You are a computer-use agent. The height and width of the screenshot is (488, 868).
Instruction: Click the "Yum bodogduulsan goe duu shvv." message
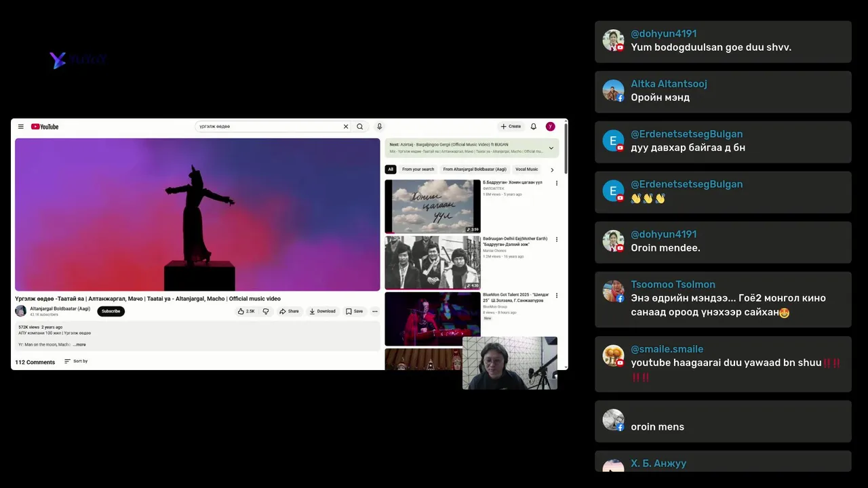(711, 47)
